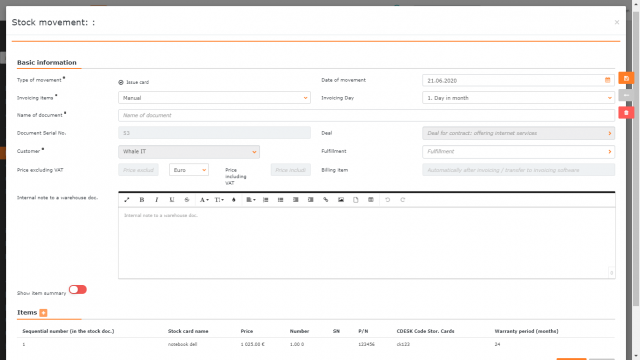Screen dimensions: 640x360
Task: Click the file insert icon
Action: click(x=356, y=200)
